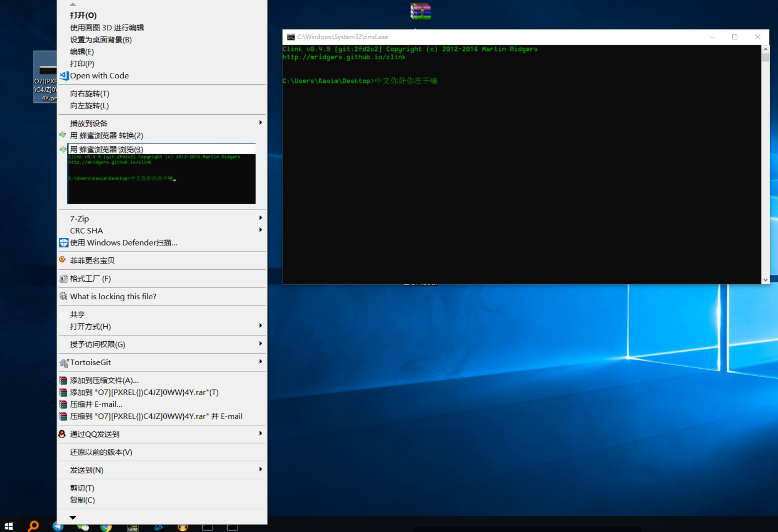Click the cmd window scrollbar up arrow
Viewport: 778px width, 532px height.
pyautogui.click(x=766, y=49)
